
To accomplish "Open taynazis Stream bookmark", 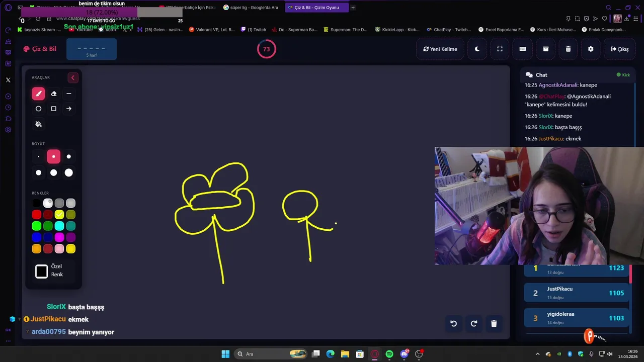I will point(39,30).
